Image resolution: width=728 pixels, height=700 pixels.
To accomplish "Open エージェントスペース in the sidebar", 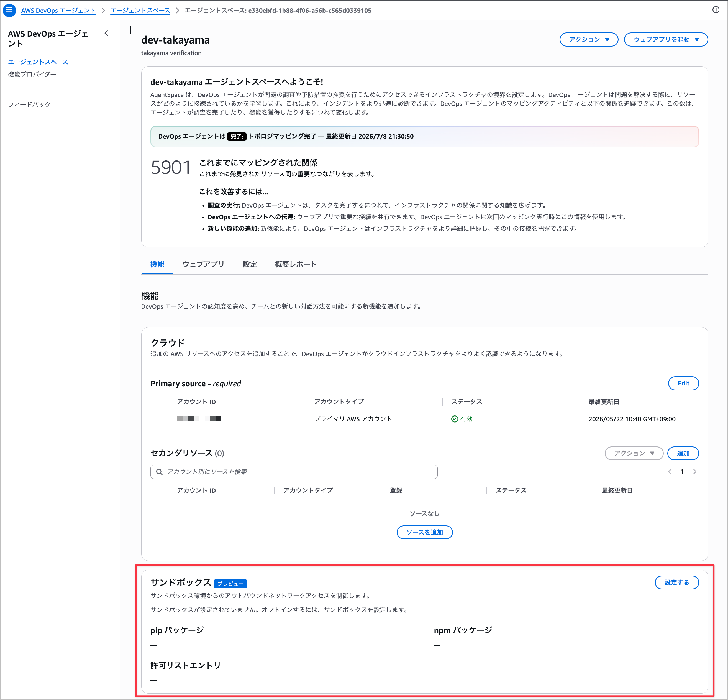I will point(38,62).
